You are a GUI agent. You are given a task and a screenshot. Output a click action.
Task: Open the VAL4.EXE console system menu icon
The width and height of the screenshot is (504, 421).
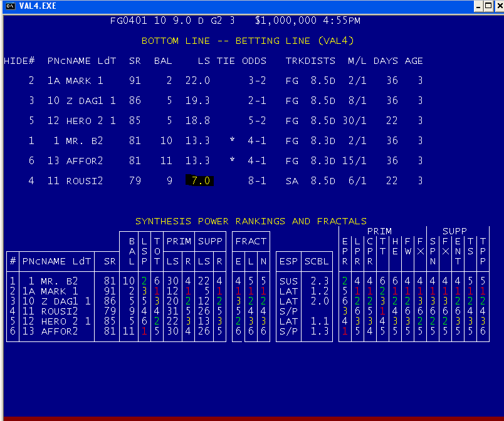coord(10,6)
